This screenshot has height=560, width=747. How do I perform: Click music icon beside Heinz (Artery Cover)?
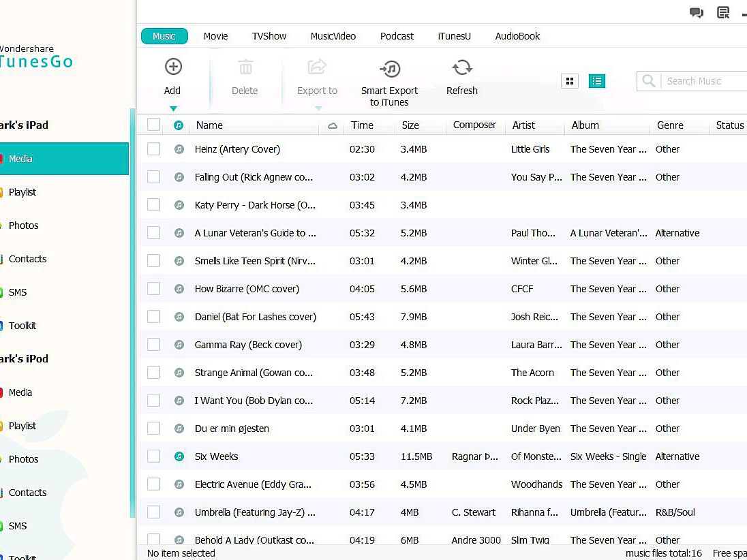[179, 149]
